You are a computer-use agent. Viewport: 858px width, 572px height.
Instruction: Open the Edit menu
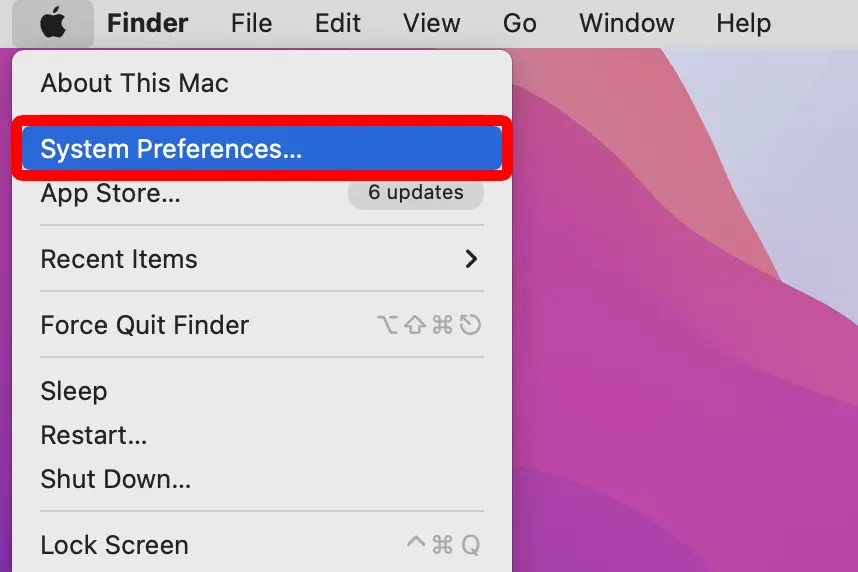click(x=338, y=24)
